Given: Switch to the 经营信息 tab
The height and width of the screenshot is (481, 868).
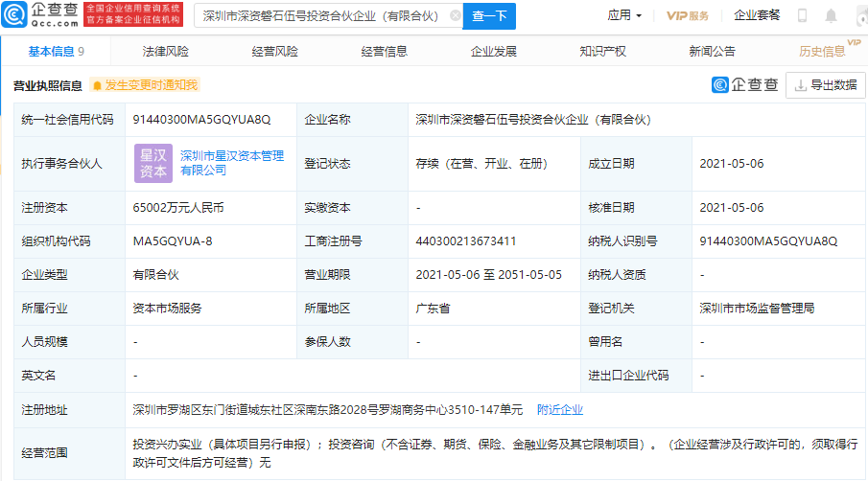Looking at the screenshot, I should (385, 52).
